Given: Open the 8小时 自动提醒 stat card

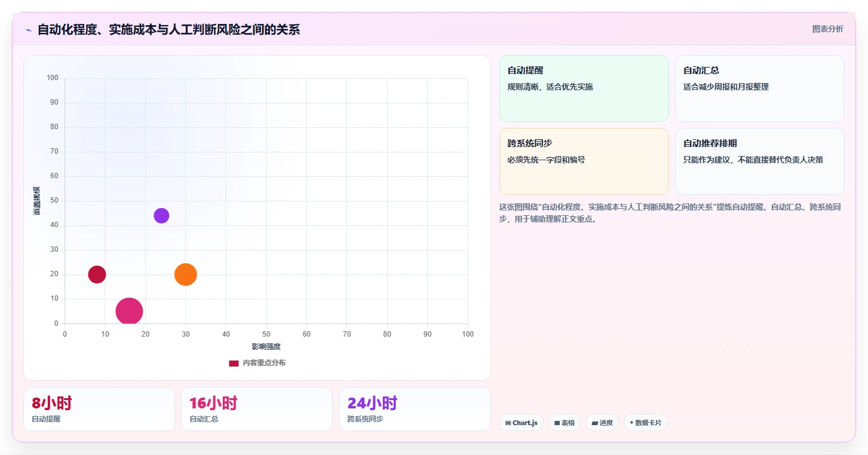Looking at the screenshot, I should tap(99, 409).
